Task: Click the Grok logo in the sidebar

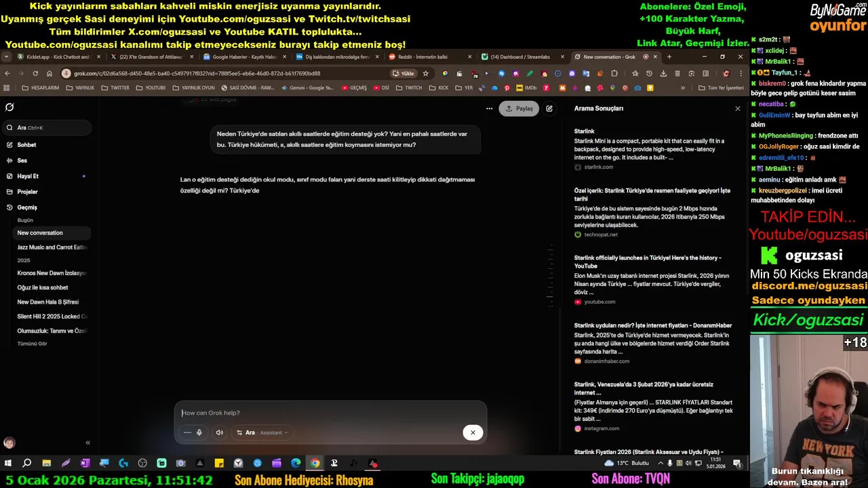Action: pyautogui.click(x=9, y=107)
